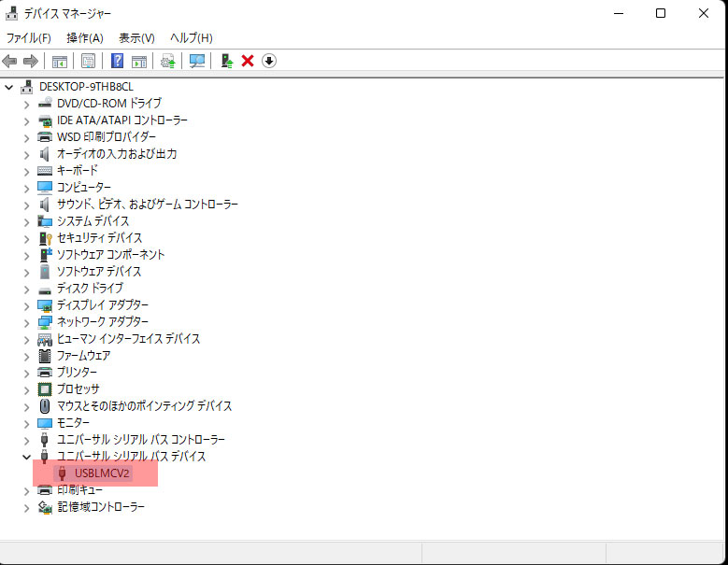Collapse the DESKTOP-9THB8CL root node

(x=9, y=87)
